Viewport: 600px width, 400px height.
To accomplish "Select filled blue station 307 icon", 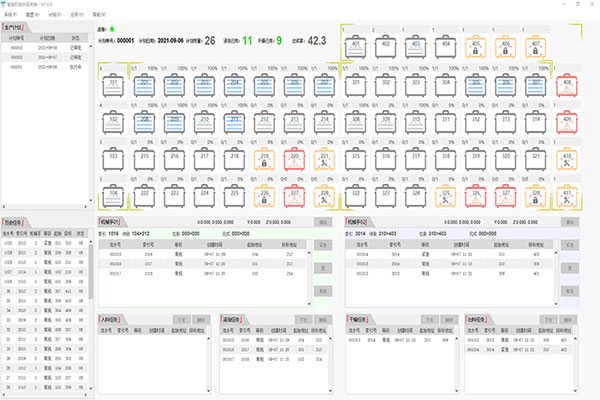I will click(x=535, y=85).
